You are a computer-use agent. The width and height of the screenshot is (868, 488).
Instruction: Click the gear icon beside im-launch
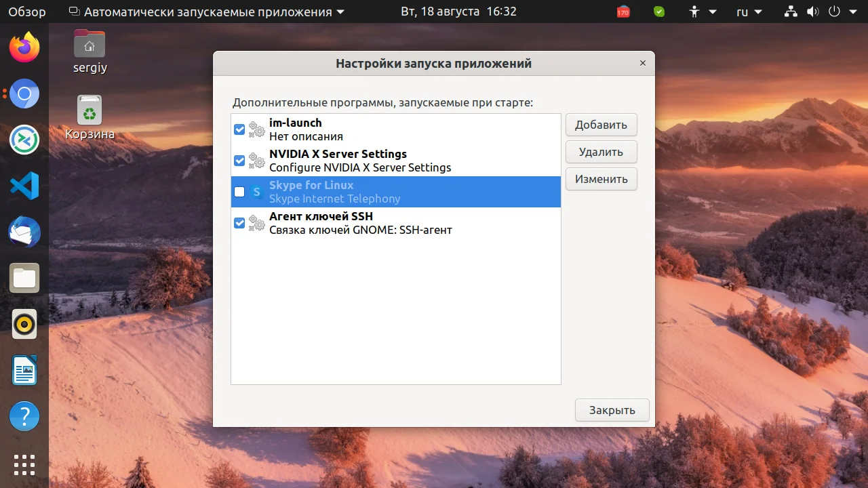click(256, 129)
